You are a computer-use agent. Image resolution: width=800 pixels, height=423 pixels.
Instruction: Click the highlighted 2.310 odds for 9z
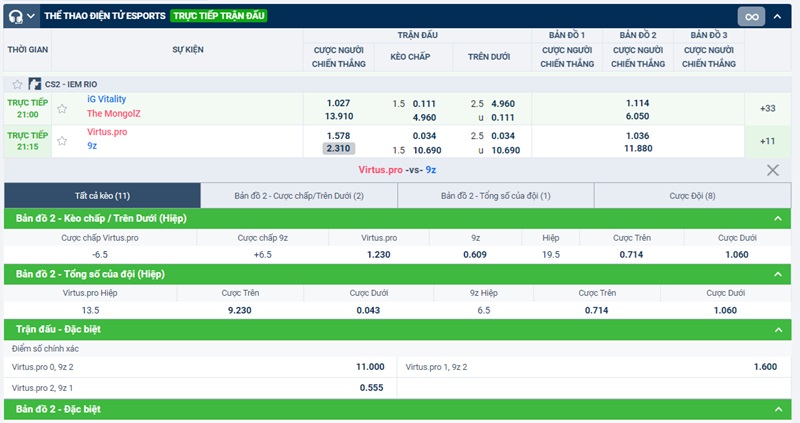[339, 148]
